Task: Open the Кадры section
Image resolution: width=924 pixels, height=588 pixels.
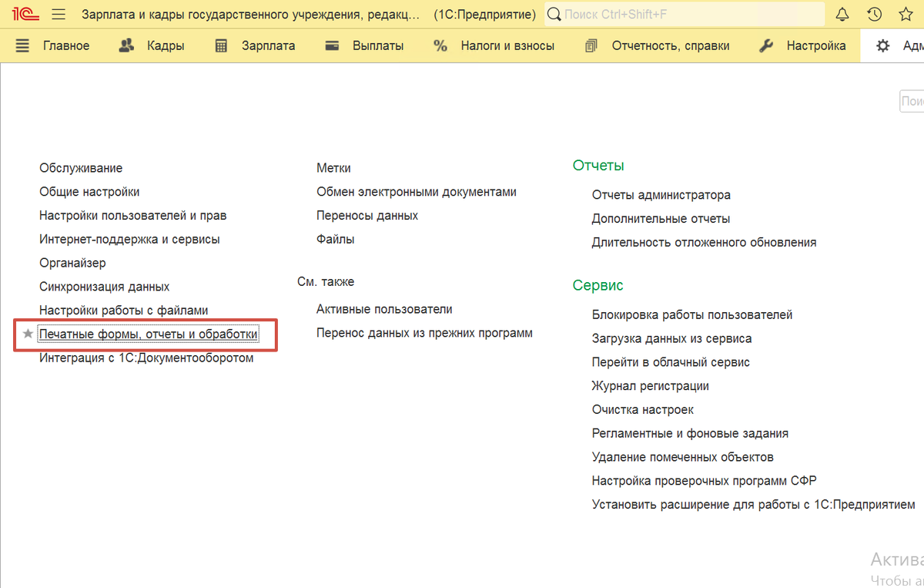Action: coord(166,45)
